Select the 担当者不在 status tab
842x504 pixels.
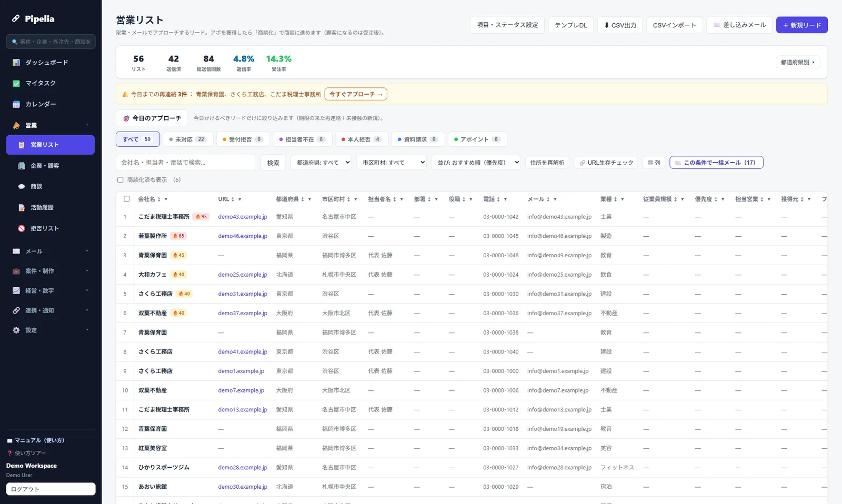click(x=303, y=139)
